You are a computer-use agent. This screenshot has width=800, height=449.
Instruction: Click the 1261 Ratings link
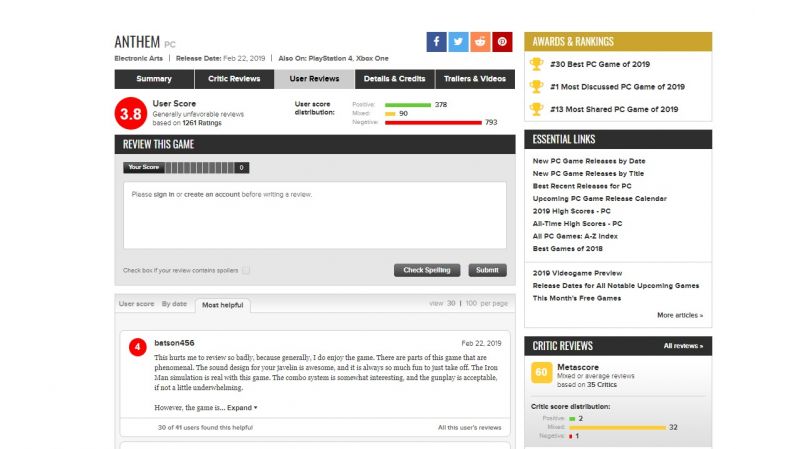click(202, 123)
